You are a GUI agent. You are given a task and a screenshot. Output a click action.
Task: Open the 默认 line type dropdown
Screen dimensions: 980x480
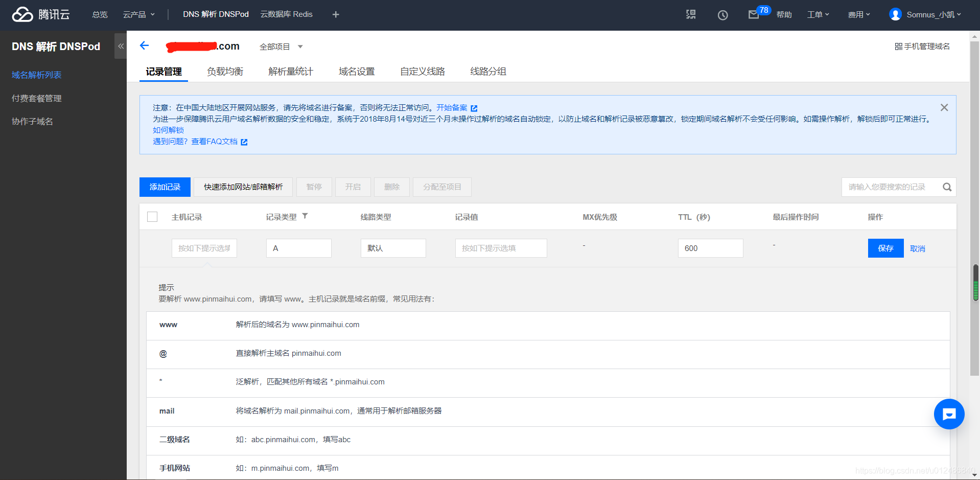pos(393,248)
